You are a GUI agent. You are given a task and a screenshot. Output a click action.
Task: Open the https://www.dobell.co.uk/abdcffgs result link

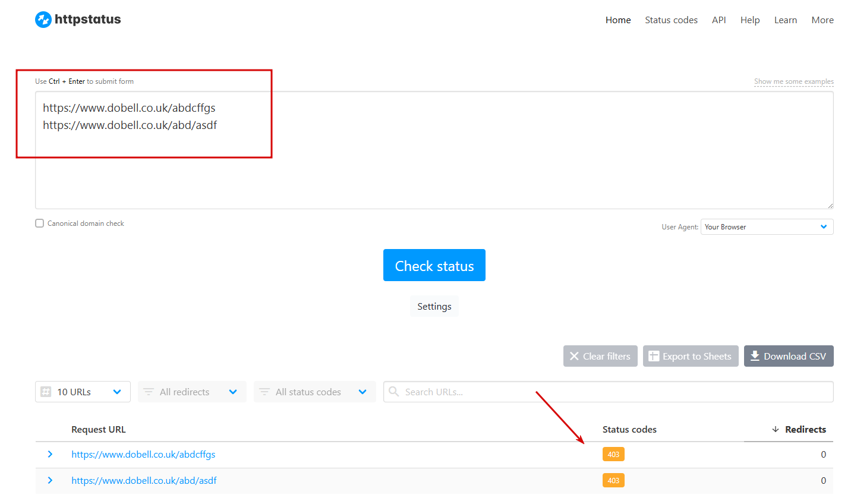point(143,455)
